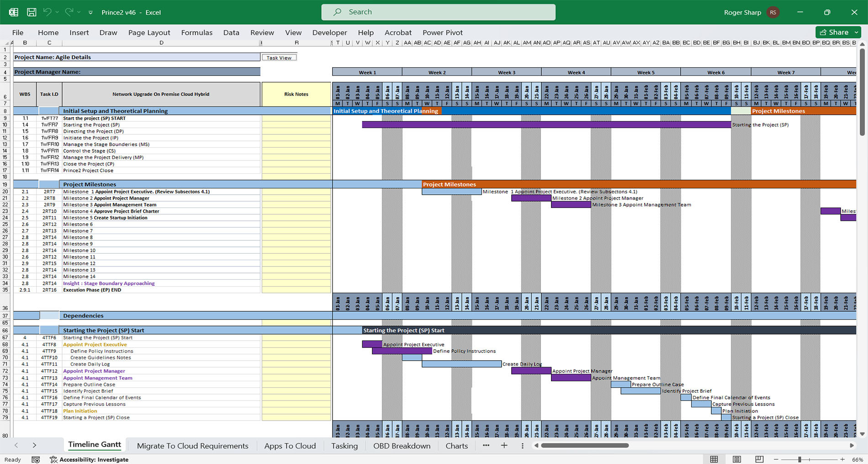Switch to OBD Breakdown sheet tab
Viewport: 868px width, 464px height.
(x=402, y=446)
